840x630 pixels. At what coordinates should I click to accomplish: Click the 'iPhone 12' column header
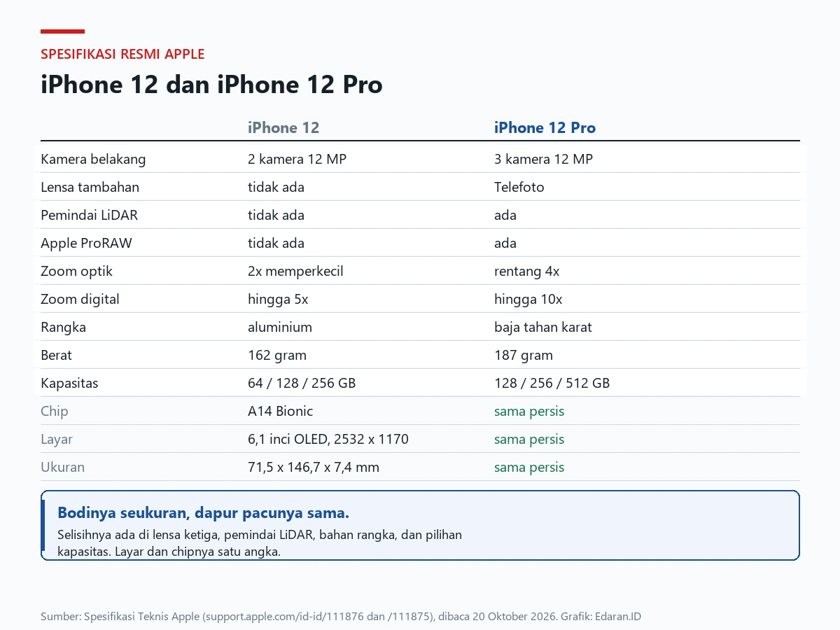click(283, 127)
